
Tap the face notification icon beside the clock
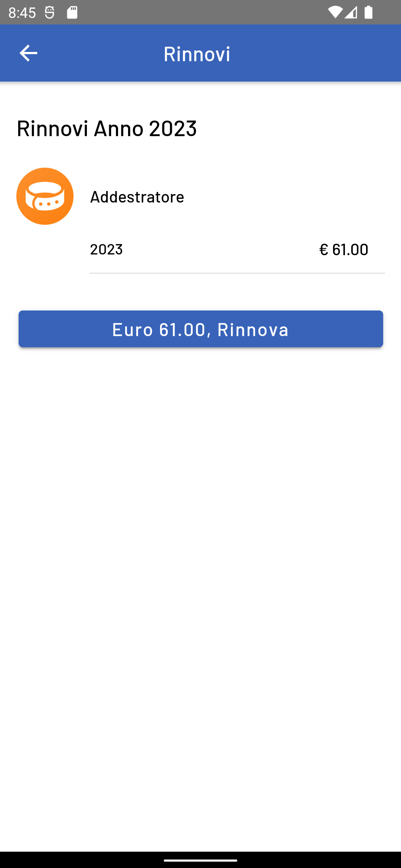pyautogui.click(x=49, y=12)
